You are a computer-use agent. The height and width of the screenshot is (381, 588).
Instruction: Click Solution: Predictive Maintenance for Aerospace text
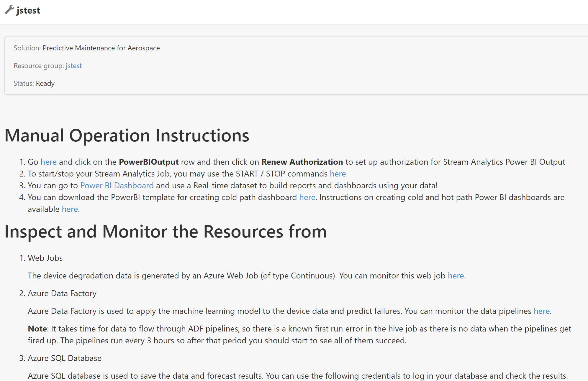pos(87,48)
